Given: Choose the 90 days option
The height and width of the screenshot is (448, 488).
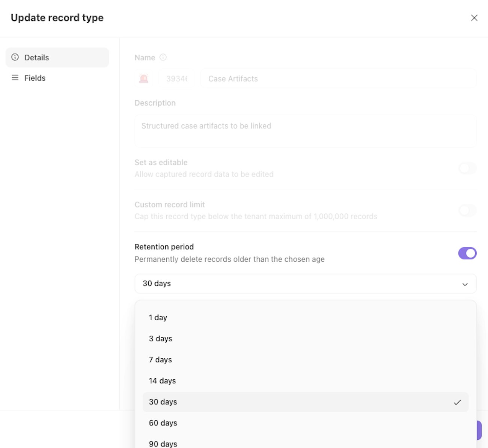Looking at the screenshot, I should [163, 443].
